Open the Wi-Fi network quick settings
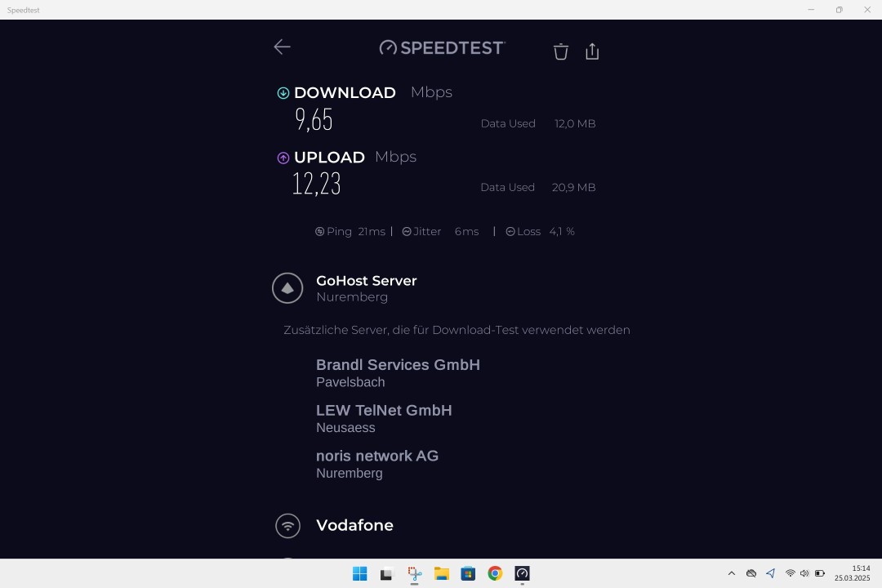This screenshot has width=882, height=588. [790, 573]
